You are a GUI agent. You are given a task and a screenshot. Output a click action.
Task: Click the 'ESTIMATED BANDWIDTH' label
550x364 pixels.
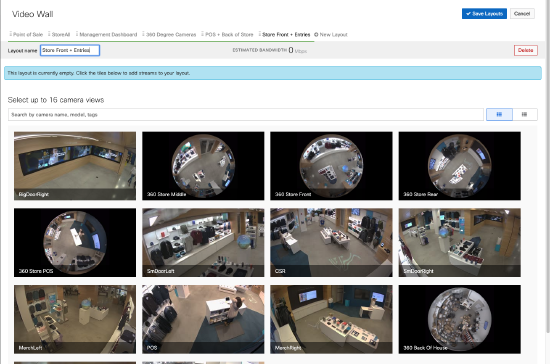coord(260,50)
